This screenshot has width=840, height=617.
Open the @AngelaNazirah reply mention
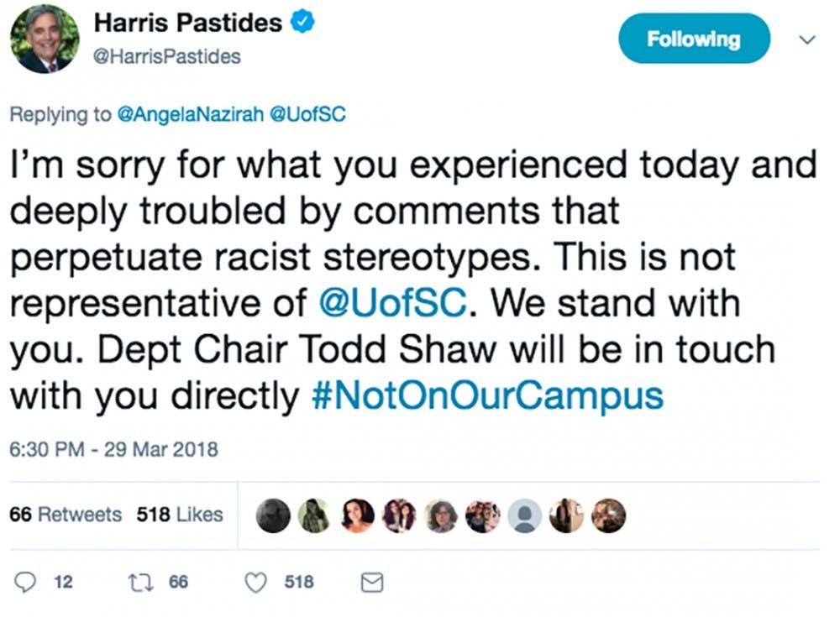pos(187,115)
